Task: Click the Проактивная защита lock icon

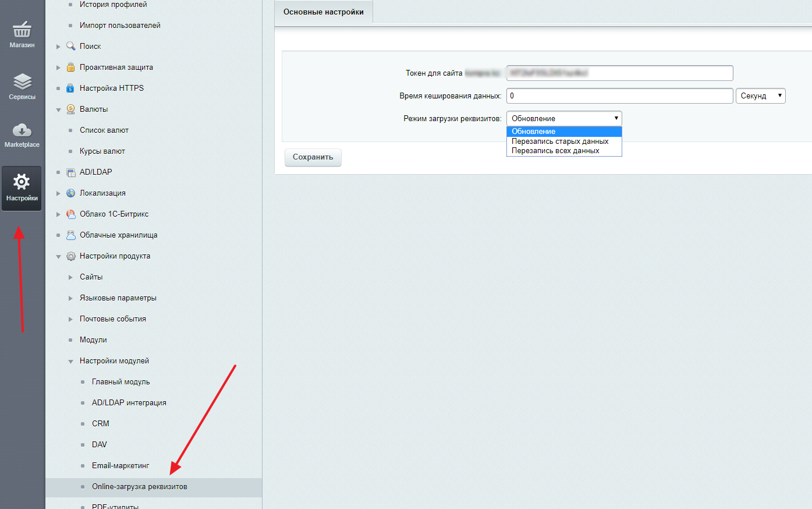Action: [71, 67]
